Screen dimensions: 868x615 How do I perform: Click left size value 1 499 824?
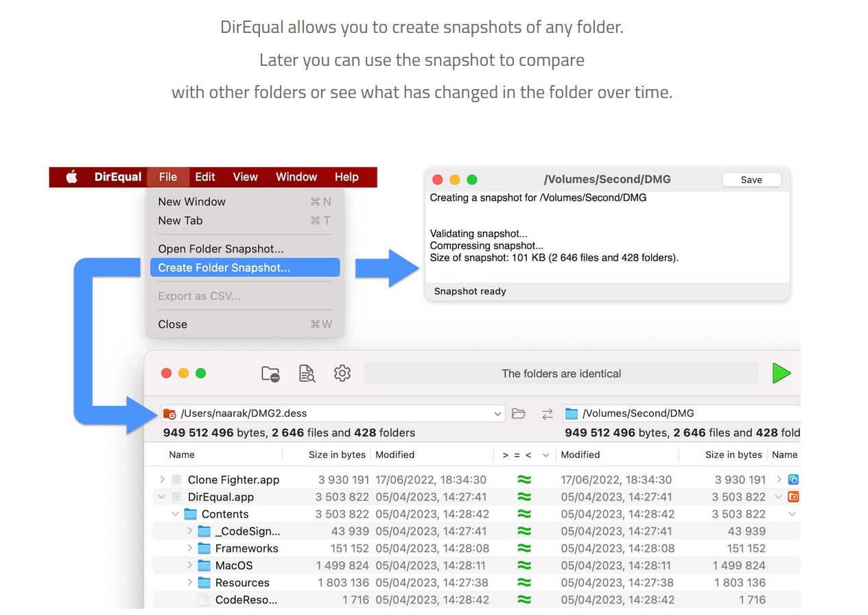[342, 566]
